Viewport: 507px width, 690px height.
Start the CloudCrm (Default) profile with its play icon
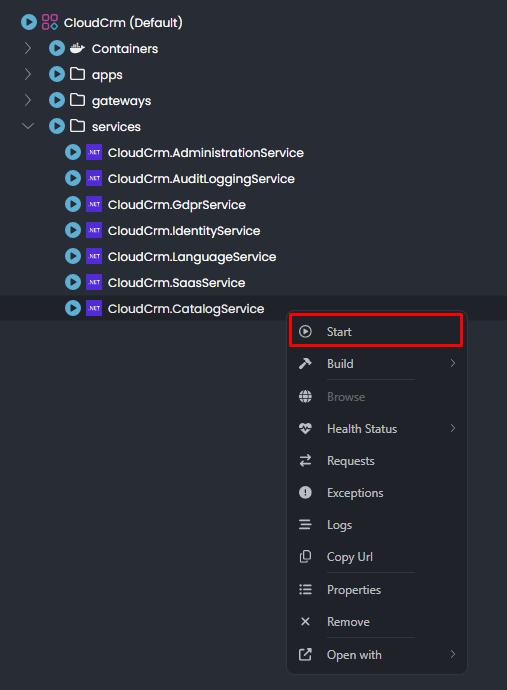click(x=29, y=22)
